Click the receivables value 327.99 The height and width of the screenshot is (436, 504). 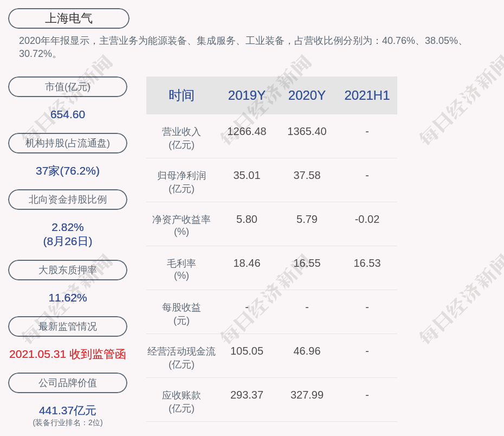pyautogui.click(x=307, y=395)
